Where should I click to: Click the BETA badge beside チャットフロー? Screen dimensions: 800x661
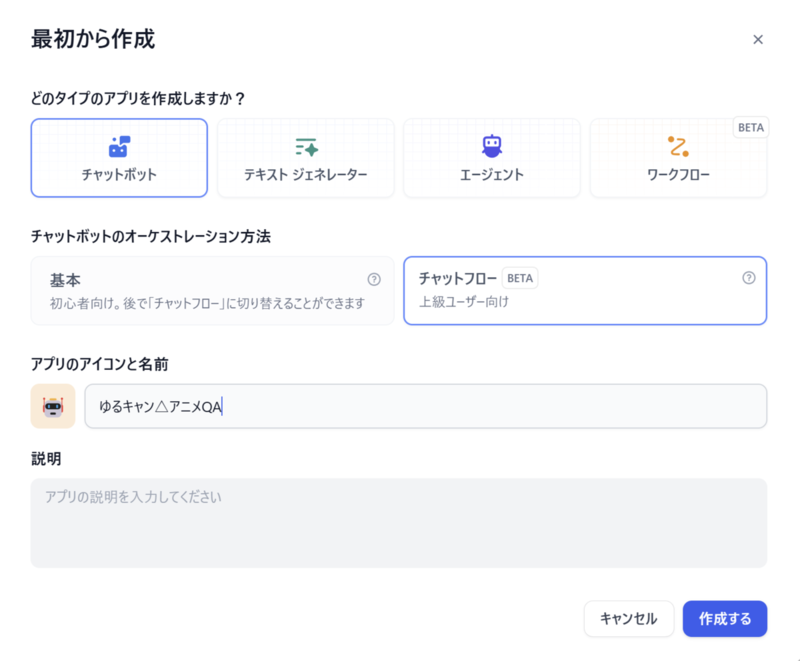[x=520, y=278]
